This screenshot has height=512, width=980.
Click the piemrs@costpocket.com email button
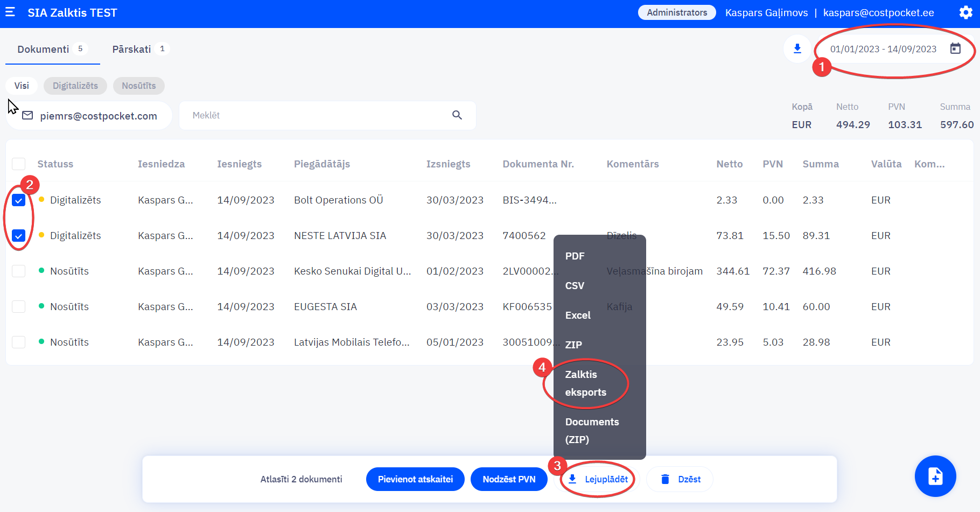[x=89, y=116]
